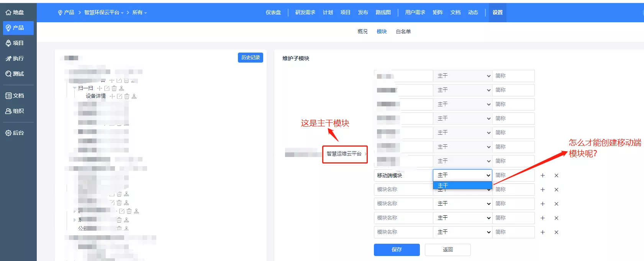This screenshot has height=261, width=644.
Task: Click the 保存 button
Action: pyautogui.click(x=397, y=250)
